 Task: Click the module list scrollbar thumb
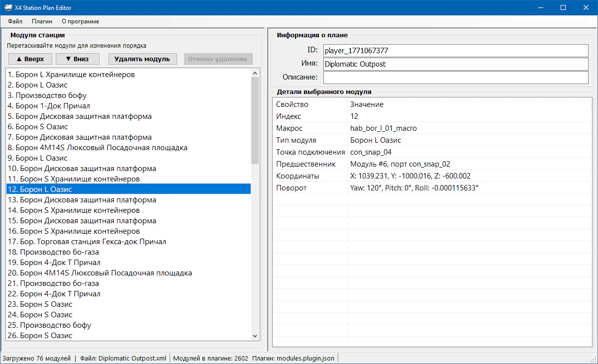[255, 120]
